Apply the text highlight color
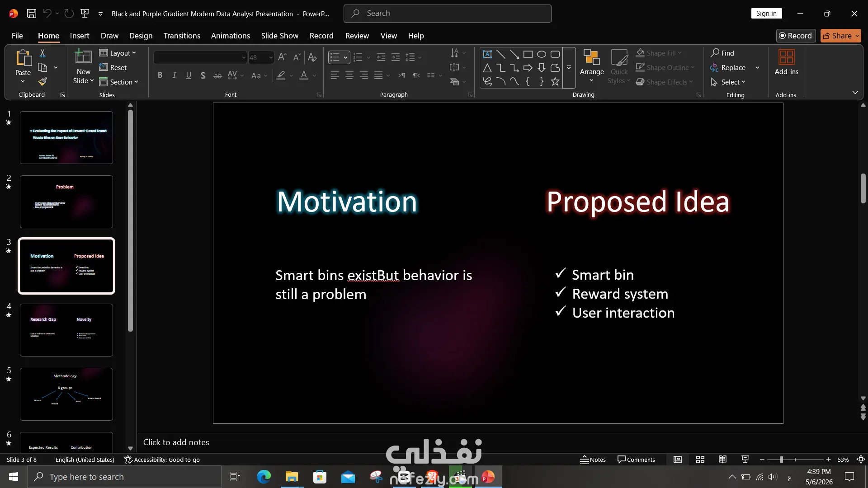 tap(281, 75)
